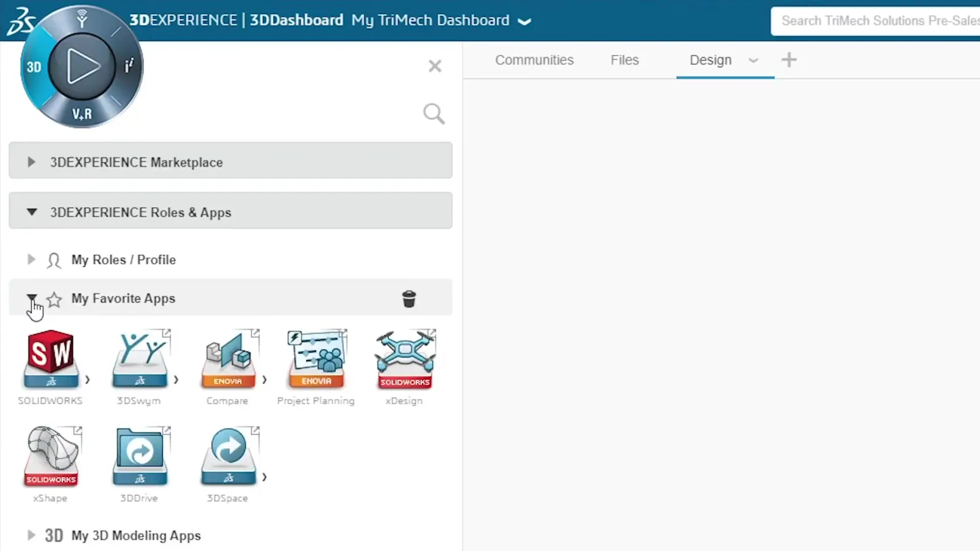This screenshot has height=551, width=980.
Task: Launch the Project Planning app
Action: (317, 359)
